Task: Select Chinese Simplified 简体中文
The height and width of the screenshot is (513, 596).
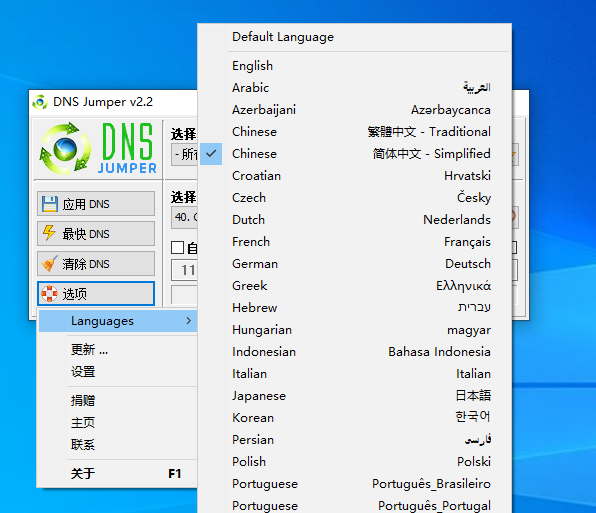Action: (x=355, y=154)
